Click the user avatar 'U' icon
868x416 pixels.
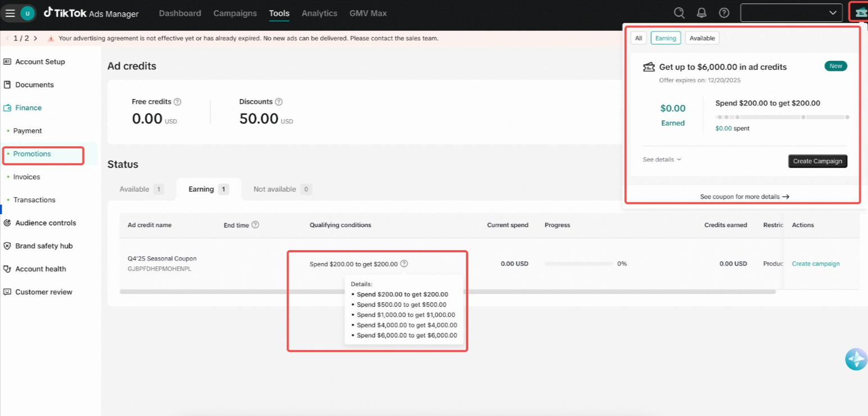(x=27, y=13)
